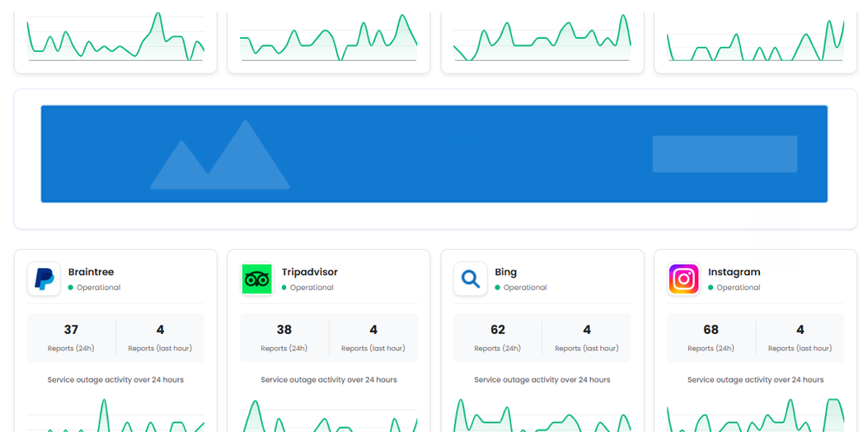Go to the Bing service name
Screen dimensions: 868x432
pyautogui.click(x=505, y=272)
